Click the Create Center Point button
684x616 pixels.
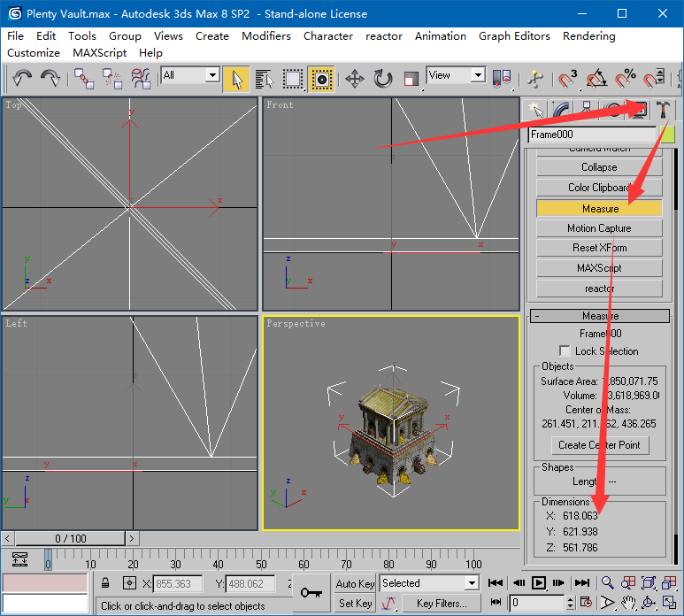(x=599, y=445)
